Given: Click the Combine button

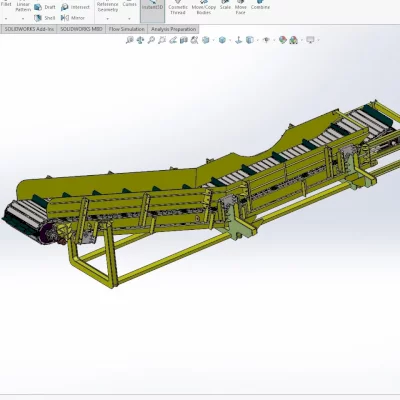Looking at the screenshot, I should pos(260,7).
